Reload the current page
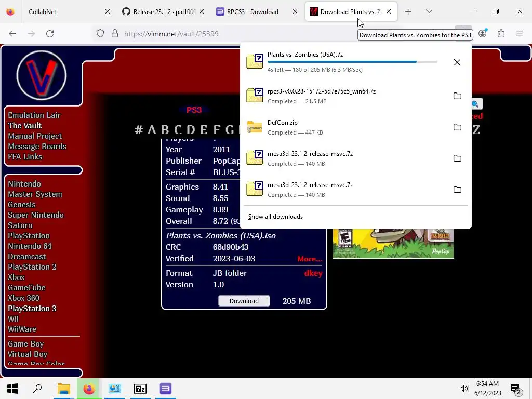The image size is (532, 399). coord(50,34)
